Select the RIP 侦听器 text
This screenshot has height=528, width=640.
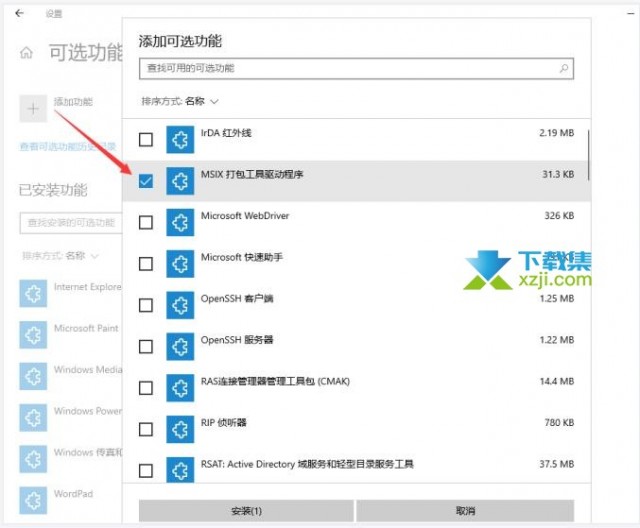pos(224,423)
